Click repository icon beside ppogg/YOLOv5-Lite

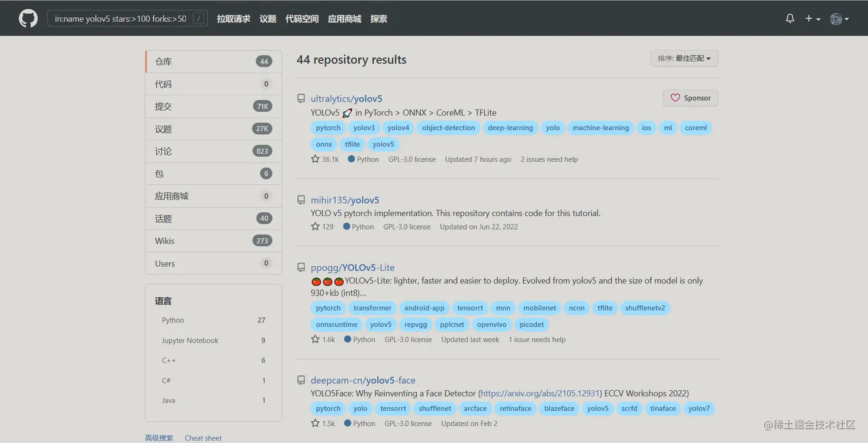(301, 267)
